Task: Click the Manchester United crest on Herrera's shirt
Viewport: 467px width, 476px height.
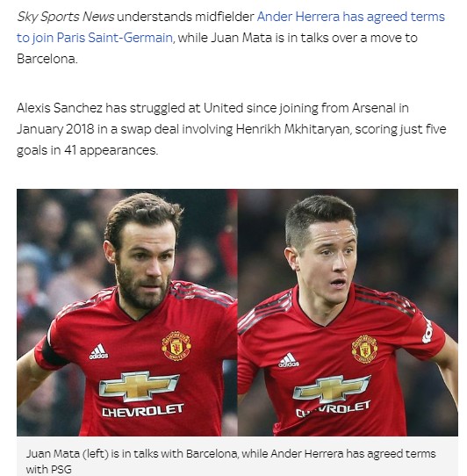Action: pyautogui.click(x=364, y=350)
